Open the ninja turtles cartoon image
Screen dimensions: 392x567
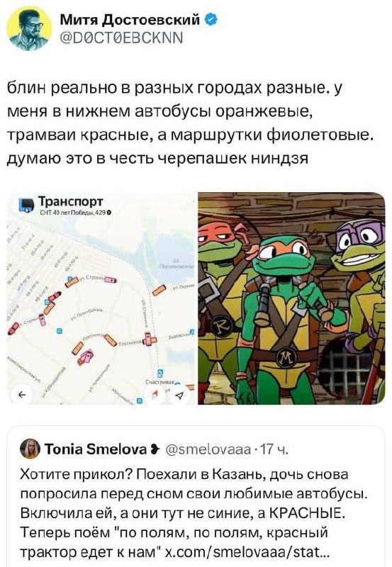pos(291,298)
